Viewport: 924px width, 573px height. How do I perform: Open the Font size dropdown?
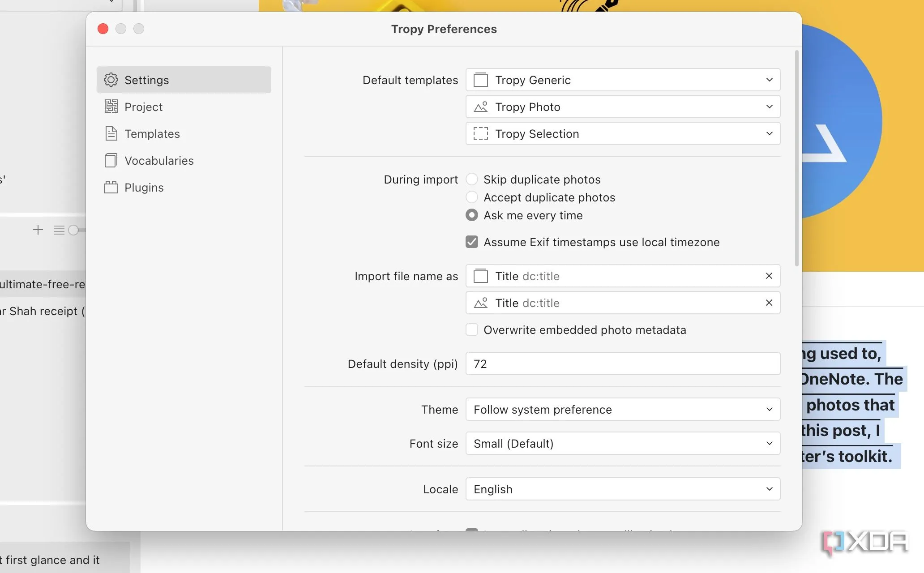[623, 443]
